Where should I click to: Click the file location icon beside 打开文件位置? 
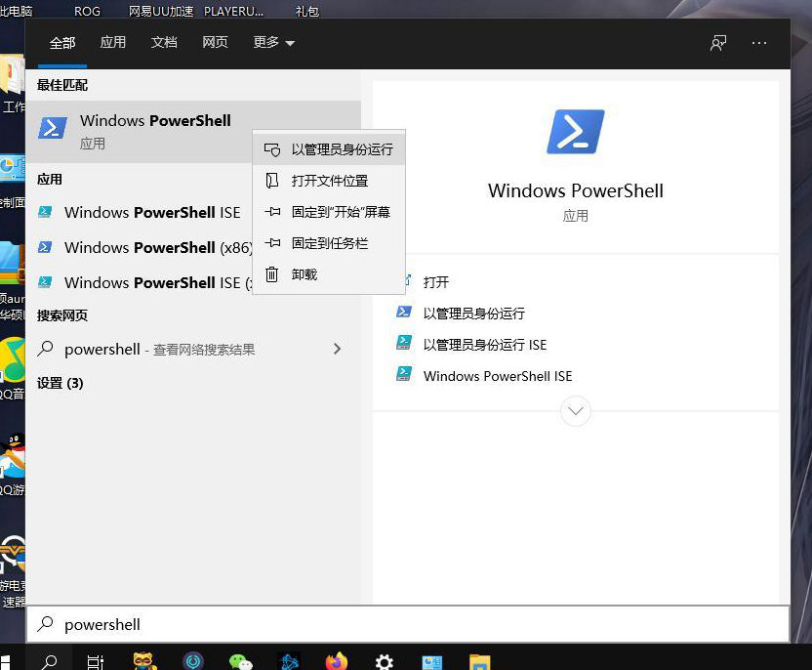point(272,181)
